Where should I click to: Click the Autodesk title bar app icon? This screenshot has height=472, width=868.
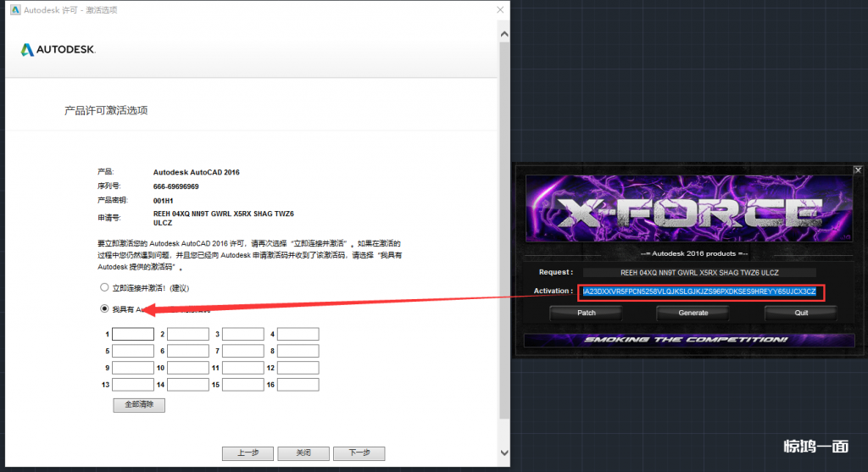(14, 9)
